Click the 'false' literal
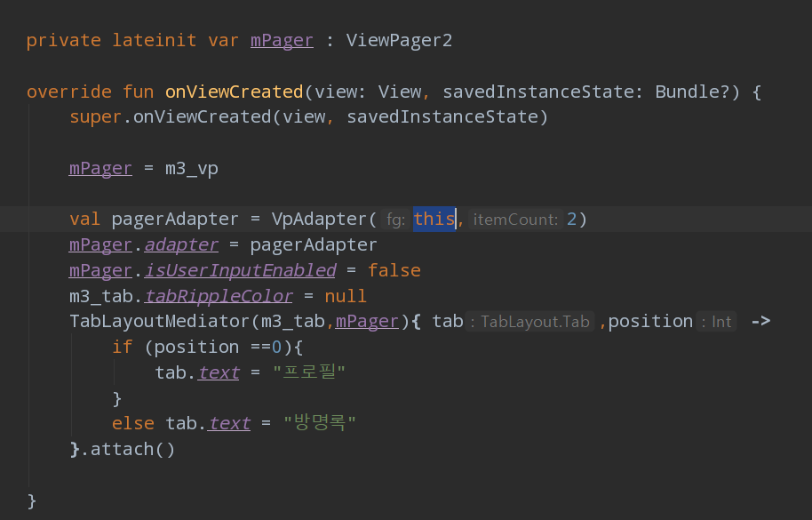This screenshot has height=520, width=812. 394,270
